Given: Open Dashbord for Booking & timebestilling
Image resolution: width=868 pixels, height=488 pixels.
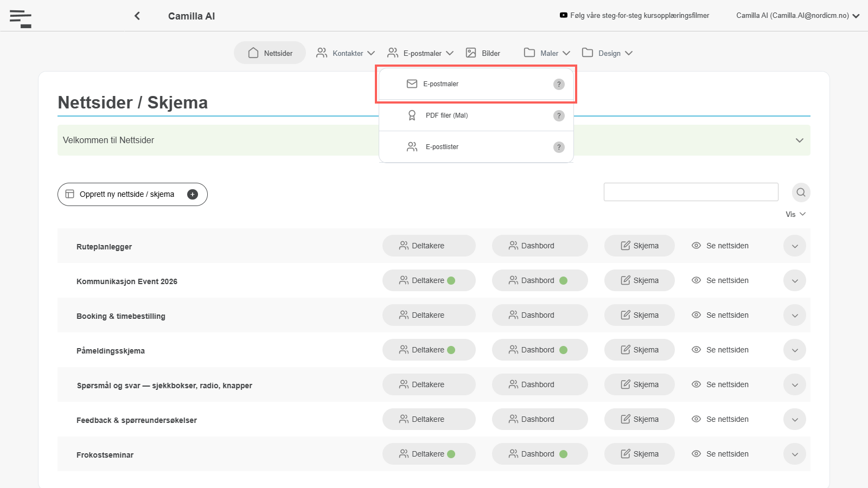Looking at the screenshot, I should tap(540, 315).
